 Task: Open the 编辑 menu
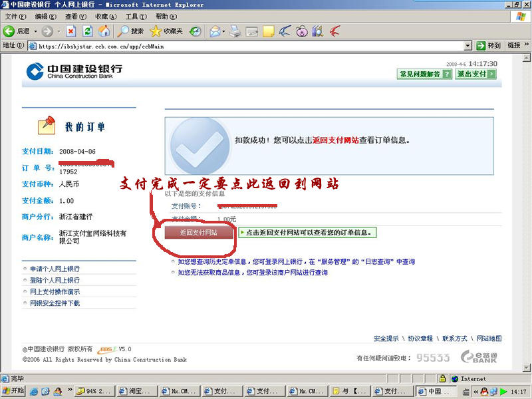point(46,16)
